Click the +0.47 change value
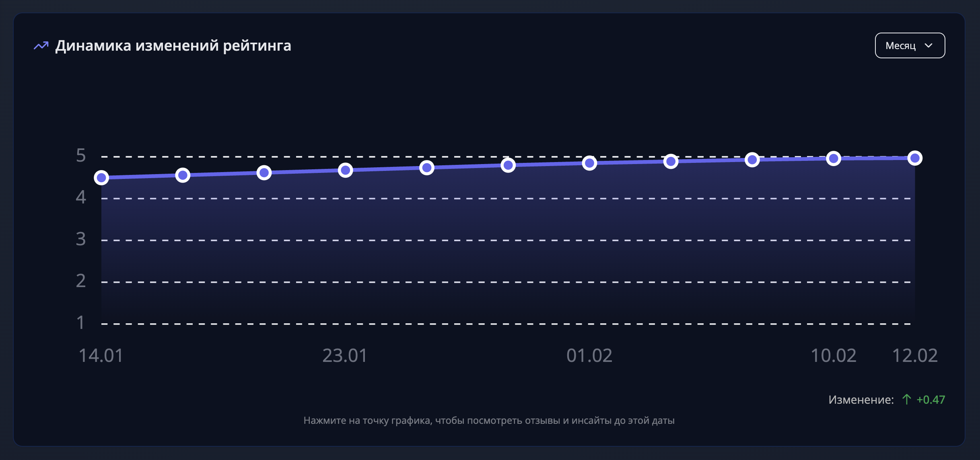This screenshot has height=460, width=980. 931,400
